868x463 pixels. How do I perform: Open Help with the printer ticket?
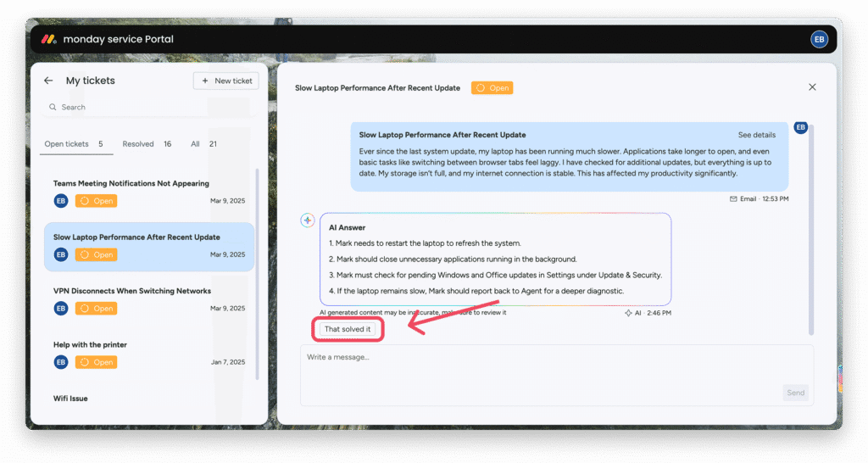click(149, 354)
